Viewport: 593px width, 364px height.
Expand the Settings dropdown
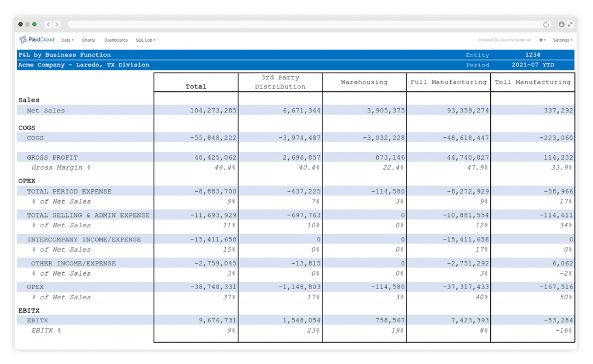[x=562, y=40]
